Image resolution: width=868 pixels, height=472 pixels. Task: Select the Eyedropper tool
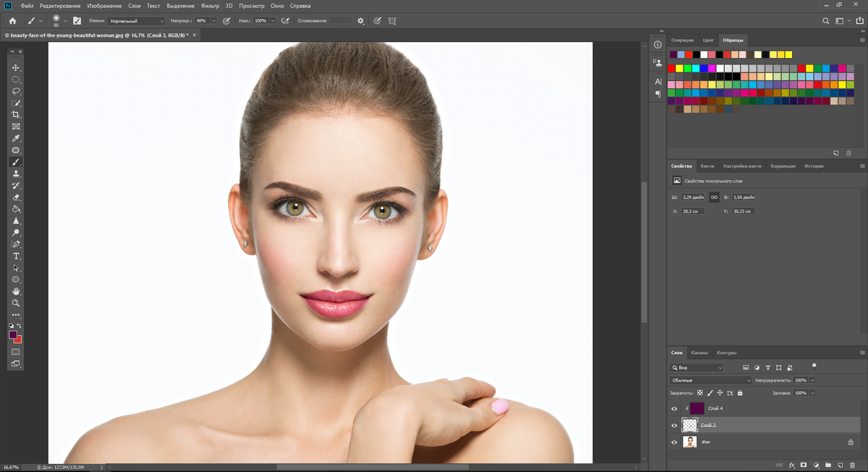(16, 138)
